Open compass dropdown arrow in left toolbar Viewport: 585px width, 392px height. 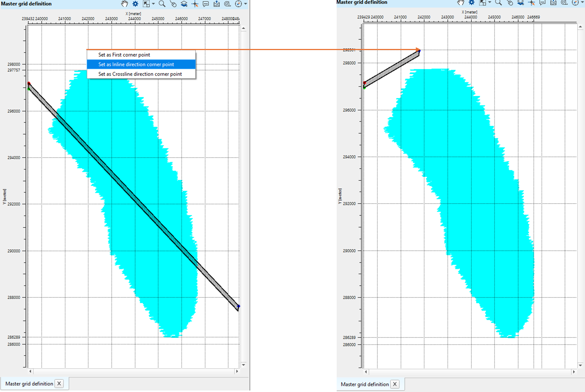(x=245, y=4)
